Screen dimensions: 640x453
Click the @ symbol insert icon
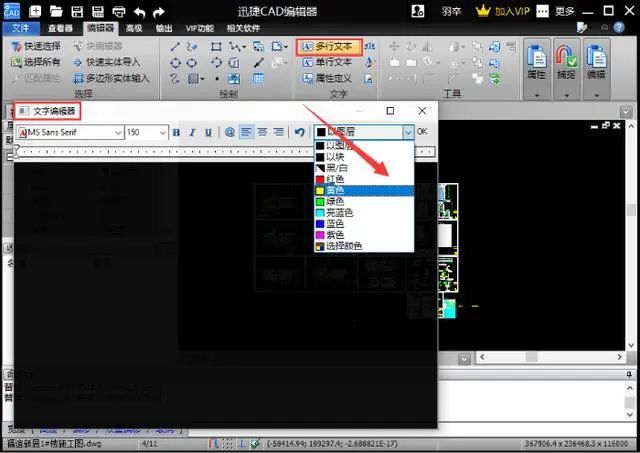(229, 132)
